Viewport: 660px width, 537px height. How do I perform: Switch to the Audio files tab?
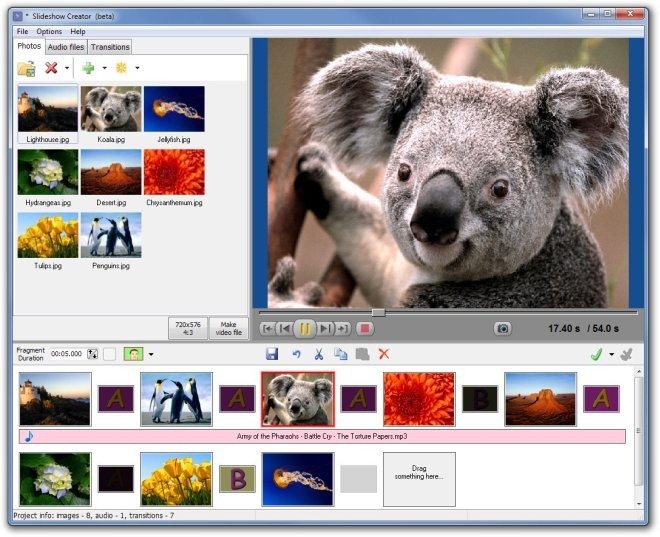coord(66,47)
